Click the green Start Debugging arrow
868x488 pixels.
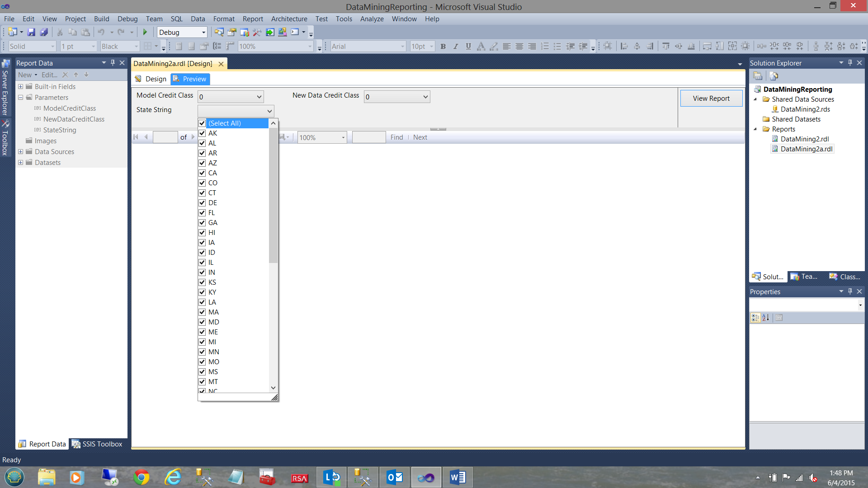tap(145, 32)
